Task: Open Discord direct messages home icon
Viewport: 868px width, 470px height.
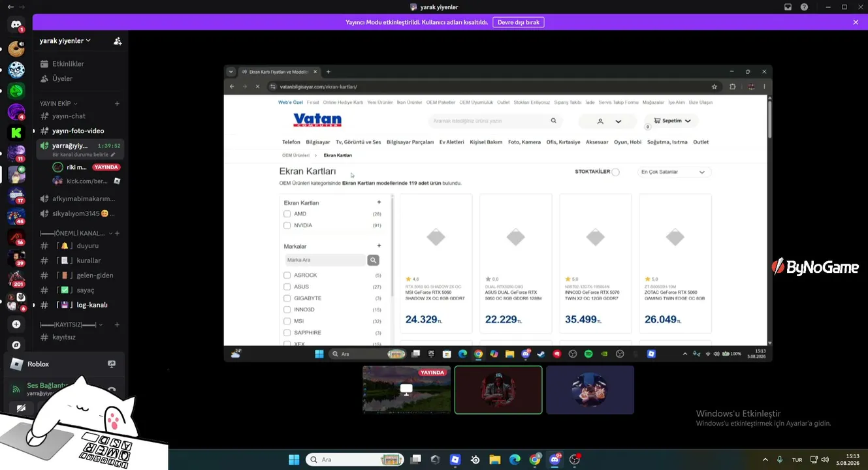Action: pos(16,25)
